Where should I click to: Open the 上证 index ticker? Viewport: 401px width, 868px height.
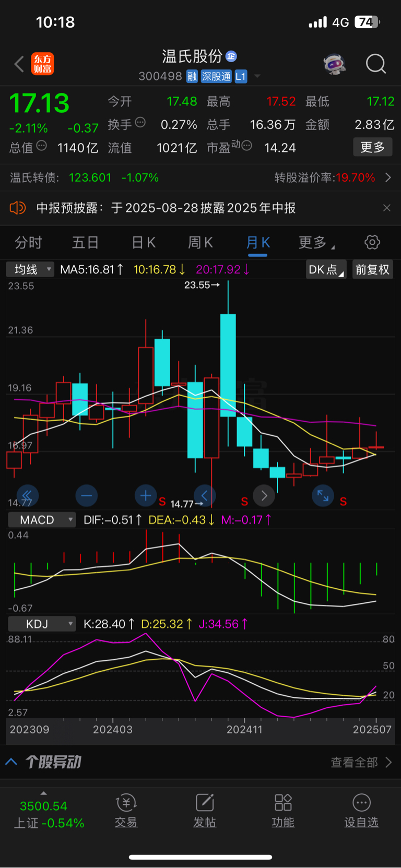[49, 814]
